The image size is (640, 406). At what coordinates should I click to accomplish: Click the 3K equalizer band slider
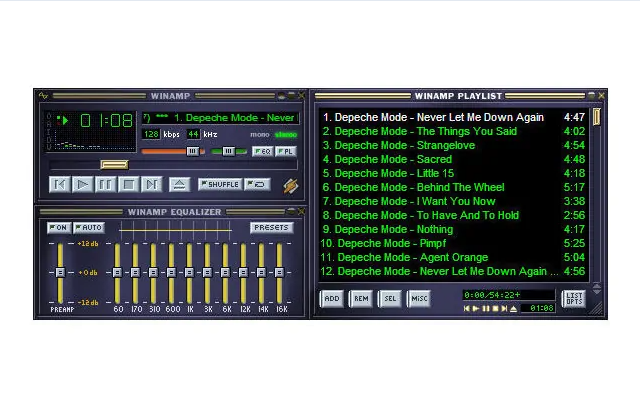point(207,272)
